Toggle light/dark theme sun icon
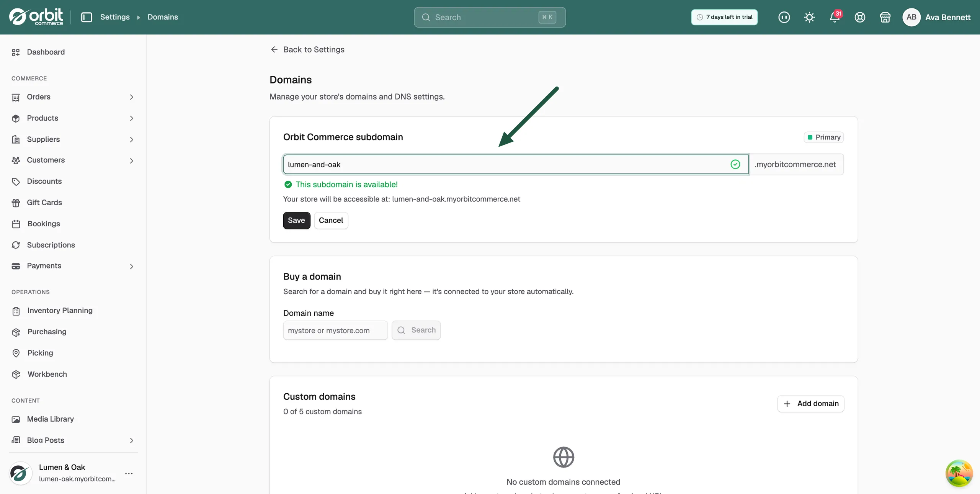Image resolution: width=980 pixels, height=494 pixels. [809, 17]
